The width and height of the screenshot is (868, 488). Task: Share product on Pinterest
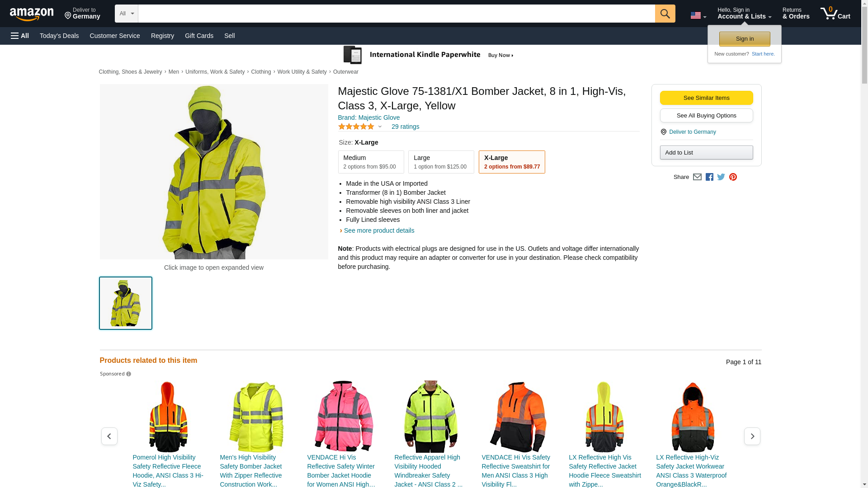coord(733,177)
